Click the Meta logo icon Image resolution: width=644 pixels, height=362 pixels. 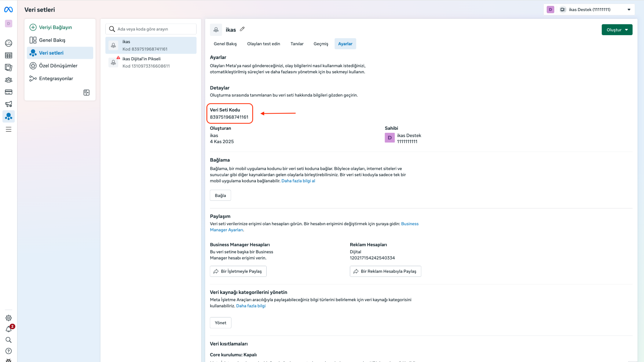click(8, 10)
